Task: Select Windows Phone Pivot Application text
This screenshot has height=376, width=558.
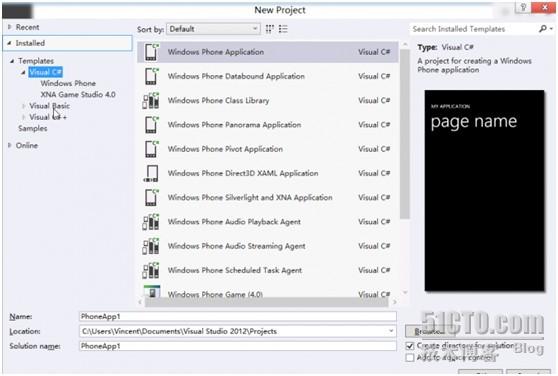Action: tap(225, 149)
